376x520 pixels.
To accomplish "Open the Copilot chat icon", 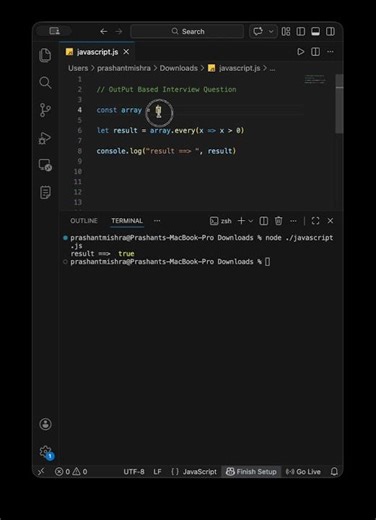I will point(258,32).
